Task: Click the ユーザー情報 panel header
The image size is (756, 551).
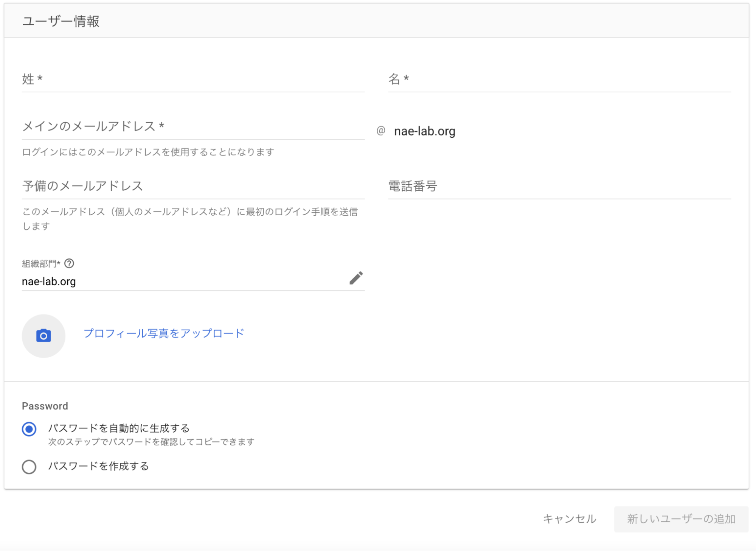Action: pos(61,22)
